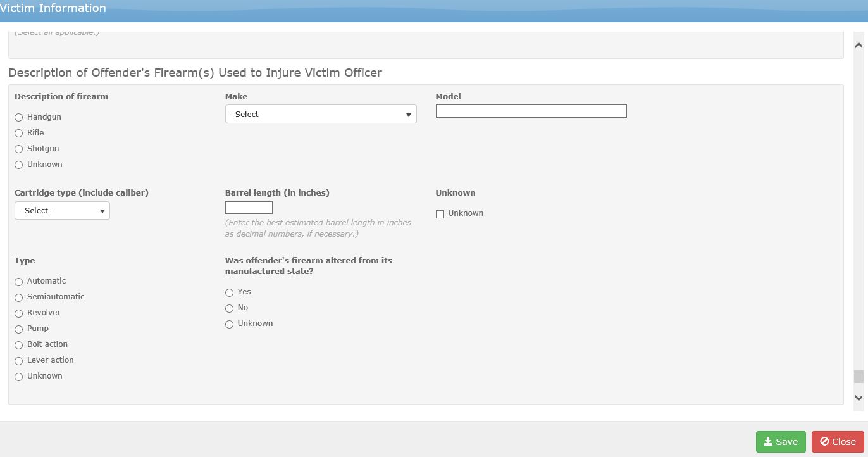Viewport: 868px width, 457px height.
Task: Mark firearm Type as Unknown
Action: click(x=19, y=377)
